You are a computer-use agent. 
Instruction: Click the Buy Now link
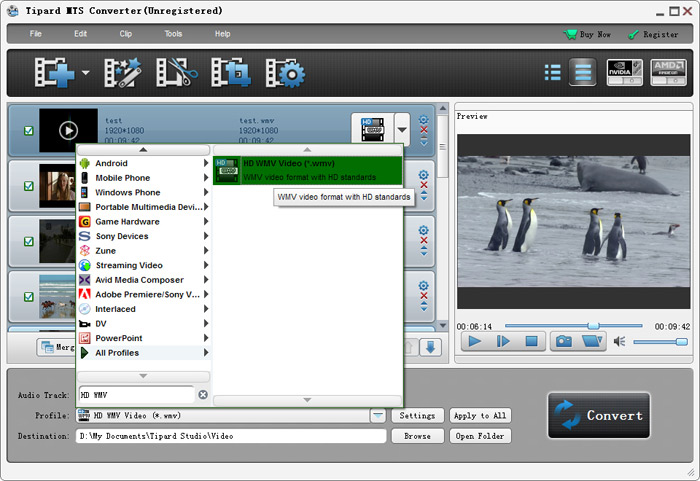587,34
